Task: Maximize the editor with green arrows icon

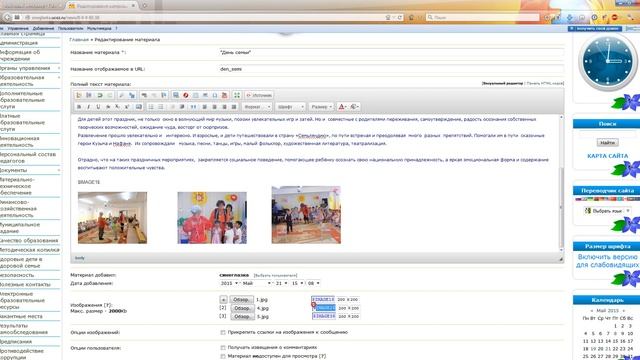Action: click(237, 95)
